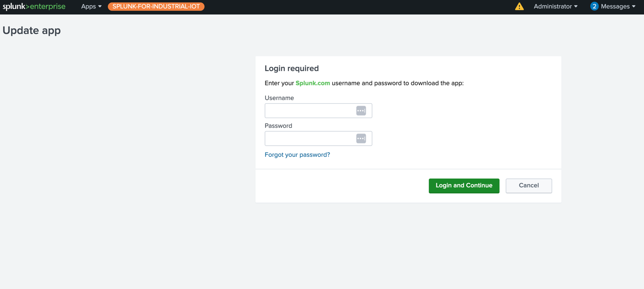Click the Password field autofill icon
The width and height of the screenshot is (644, 289).
tap(361, 139)
